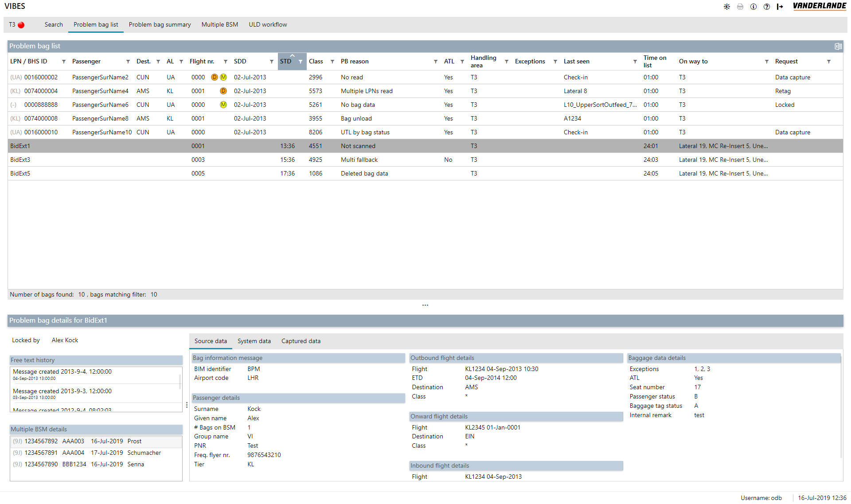
Task: Expand the Destination column filter
Action: coord(156,62)
